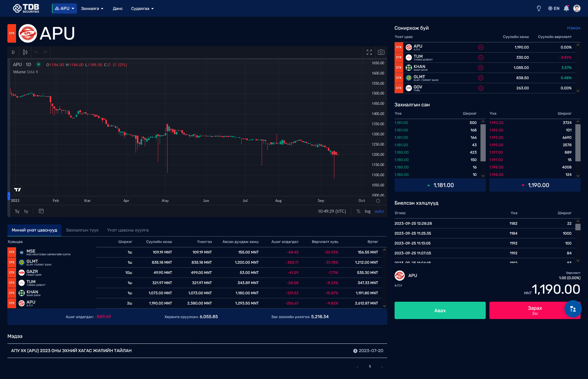
Task: Open the Захиалга dropdown menu
Action: (92, 8)
